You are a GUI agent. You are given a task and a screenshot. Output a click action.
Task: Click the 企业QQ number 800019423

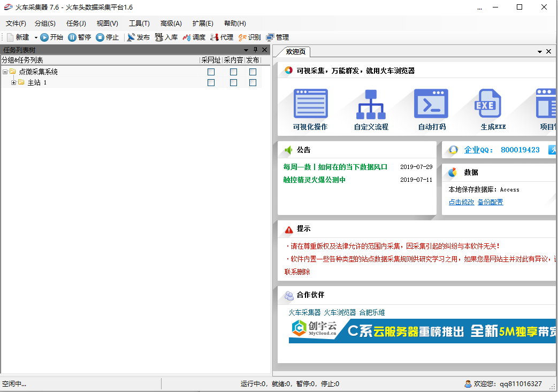point(520,150)
